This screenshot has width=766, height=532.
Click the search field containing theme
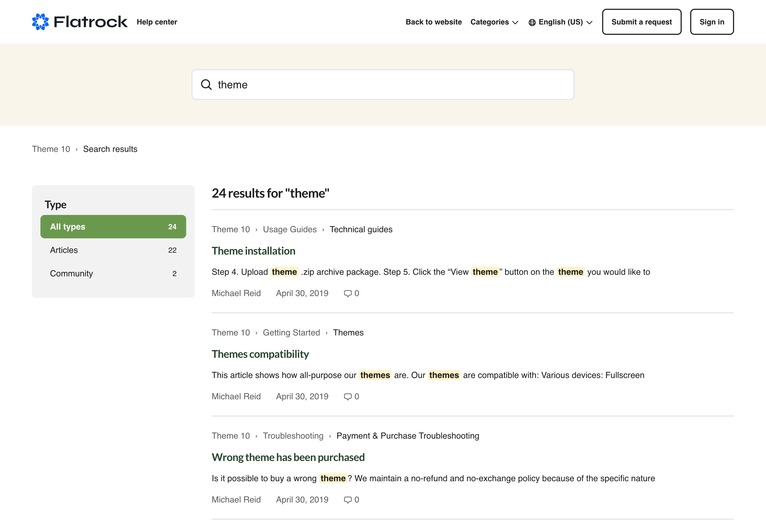click(x=383, y=85)
